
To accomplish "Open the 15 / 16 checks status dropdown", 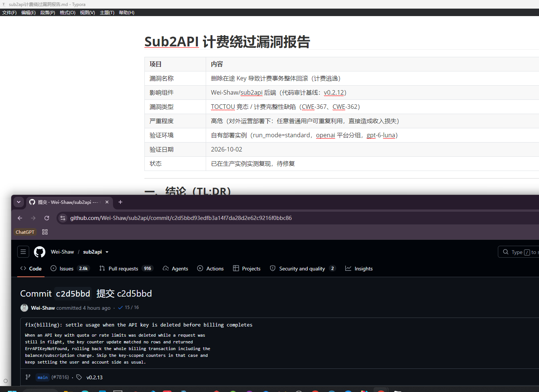I will (x=128, y=307).
